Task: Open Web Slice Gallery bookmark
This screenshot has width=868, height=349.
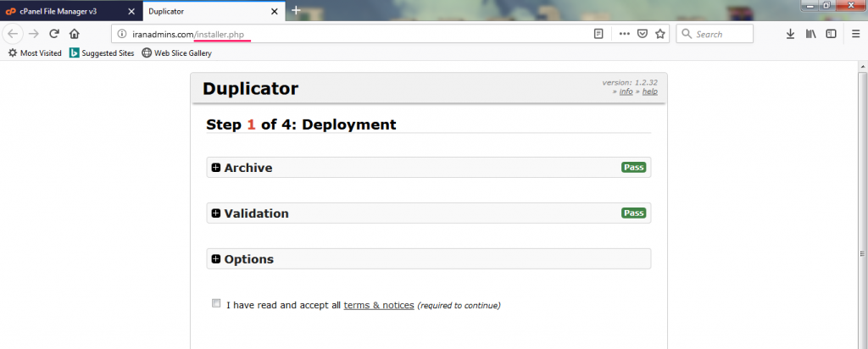Action: click(x=177, y=53)
